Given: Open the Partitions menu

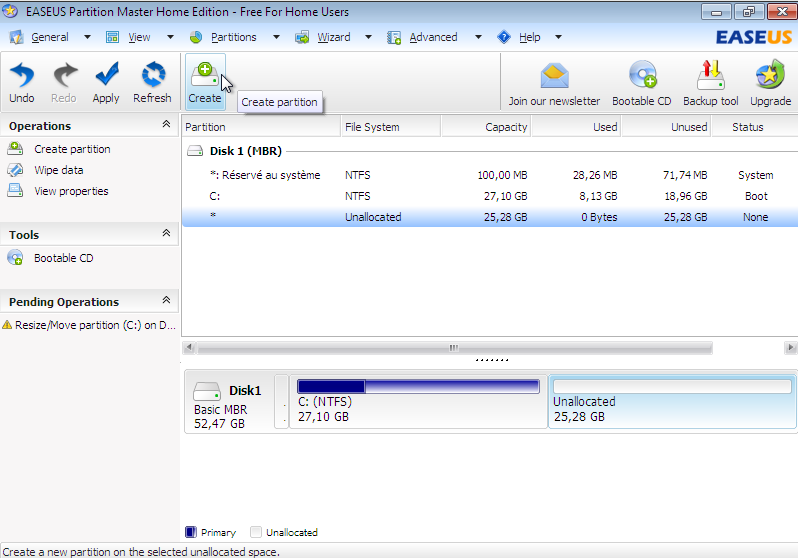Looking at the screenshot, I should pyautogui.click(x=234, y=37).
